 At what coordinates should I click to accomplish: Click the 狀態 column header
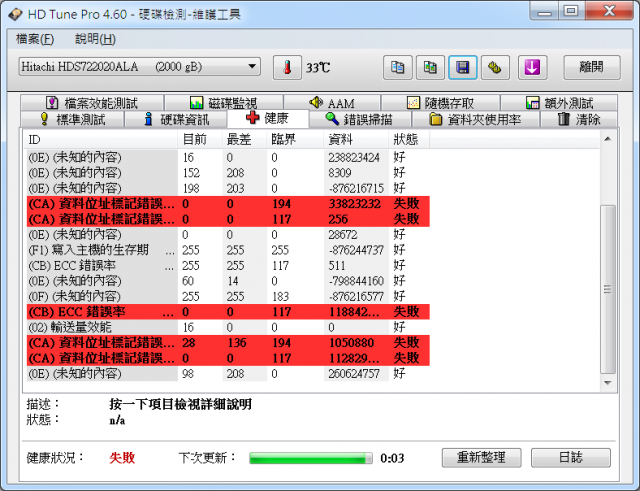pyautogui.click(x=409, y=140)
